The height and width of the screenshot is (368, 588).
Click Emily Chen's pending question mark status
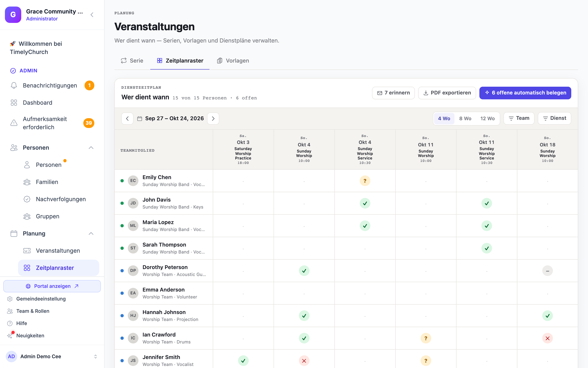pos(365,181)
